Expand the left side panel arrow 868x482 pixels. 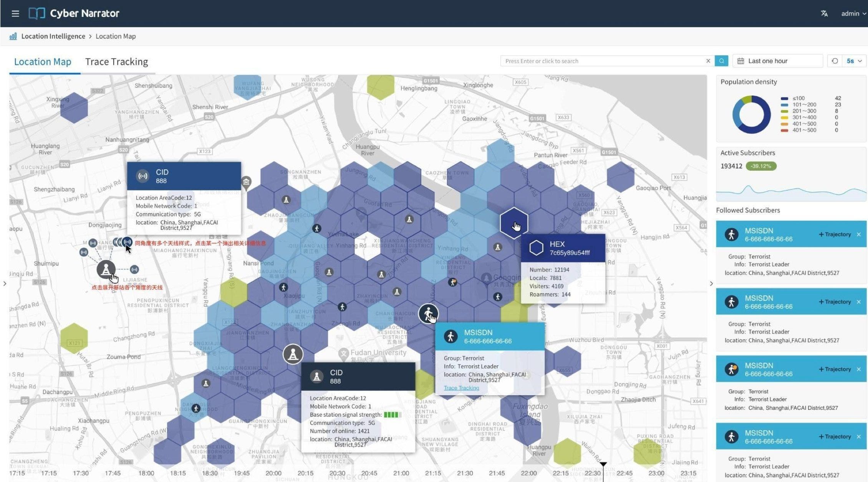coord(5,284)
